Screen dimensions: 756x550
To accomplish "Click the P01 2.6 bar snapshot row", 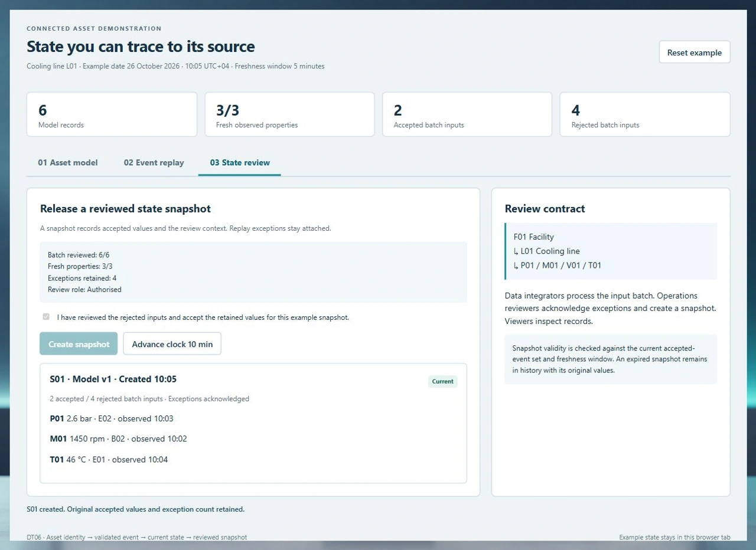I will point(112,418).
